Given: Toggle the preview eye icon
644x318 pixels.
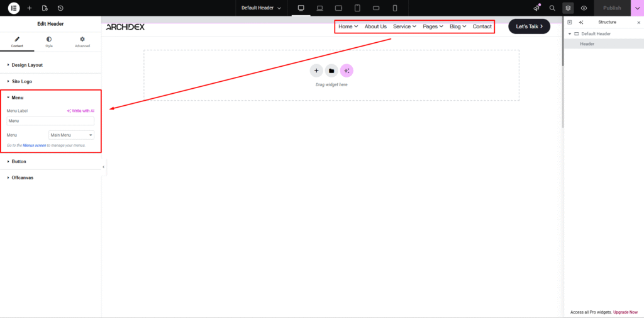Looking at the screenshot, I should click(584, 8).
